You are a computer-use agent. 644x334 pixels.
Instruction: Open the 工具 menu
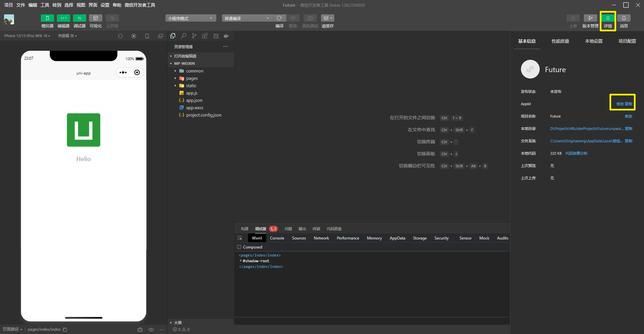45,5
